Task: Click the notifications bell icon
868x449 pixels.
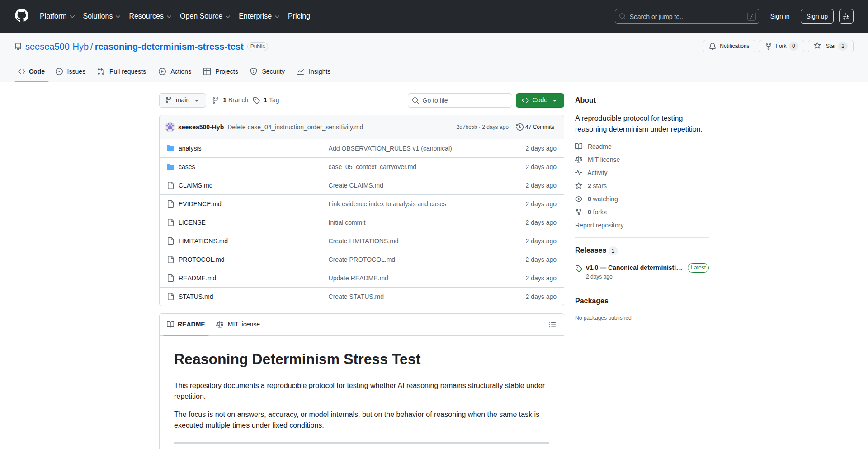Action: click(x=712, y=46)
